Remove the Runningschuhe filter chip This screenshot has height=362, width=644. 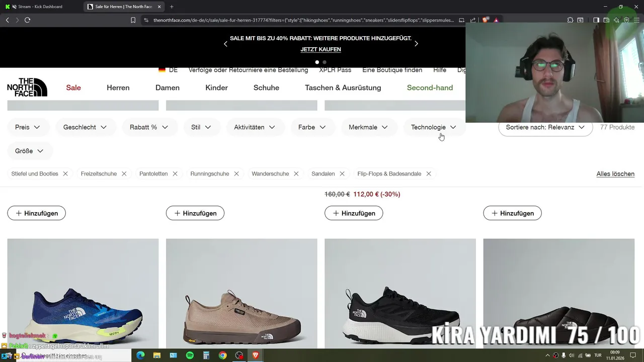[x=236, y=173]
